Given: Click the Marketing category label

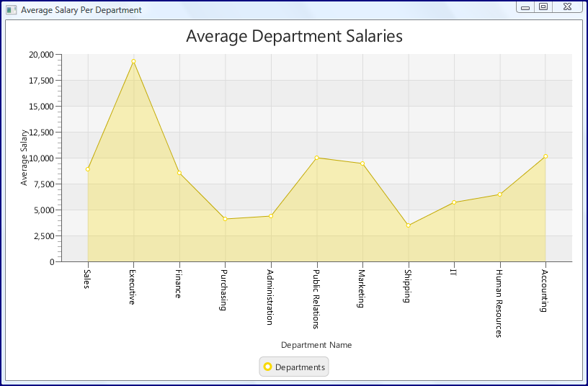Looking at the screenshot, I should pyautogui.click(x=361, y=289).
